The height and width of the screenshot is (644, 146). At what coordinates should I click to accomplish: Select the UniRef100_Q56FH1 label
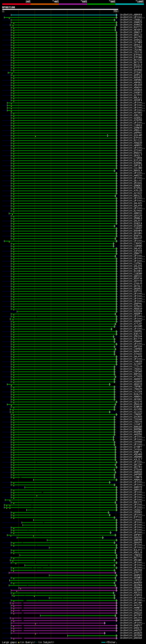(131, 304)
